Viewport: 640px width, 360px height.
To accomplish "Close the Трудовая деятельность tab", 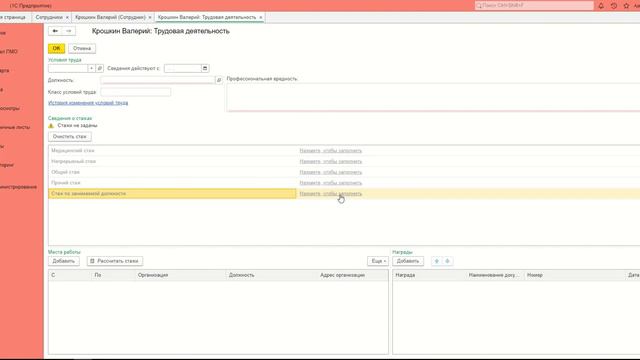I will [x=261, y=17].
